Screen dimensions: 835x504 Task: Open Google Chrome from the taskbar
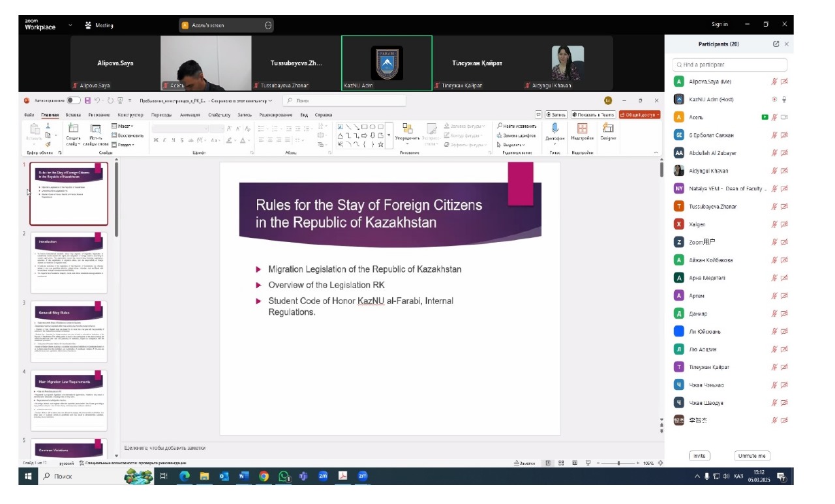click(264, 476)
